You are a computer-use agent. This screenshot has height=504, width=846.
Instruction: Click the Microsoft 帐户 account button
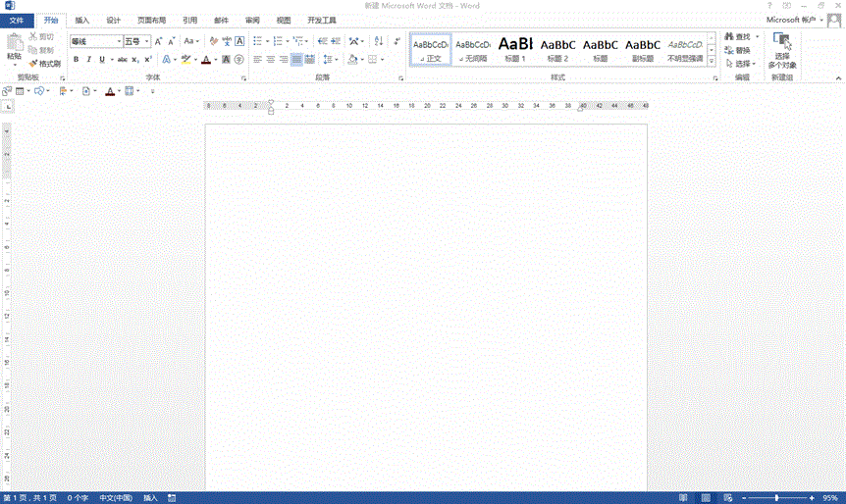tap(794, 20)
